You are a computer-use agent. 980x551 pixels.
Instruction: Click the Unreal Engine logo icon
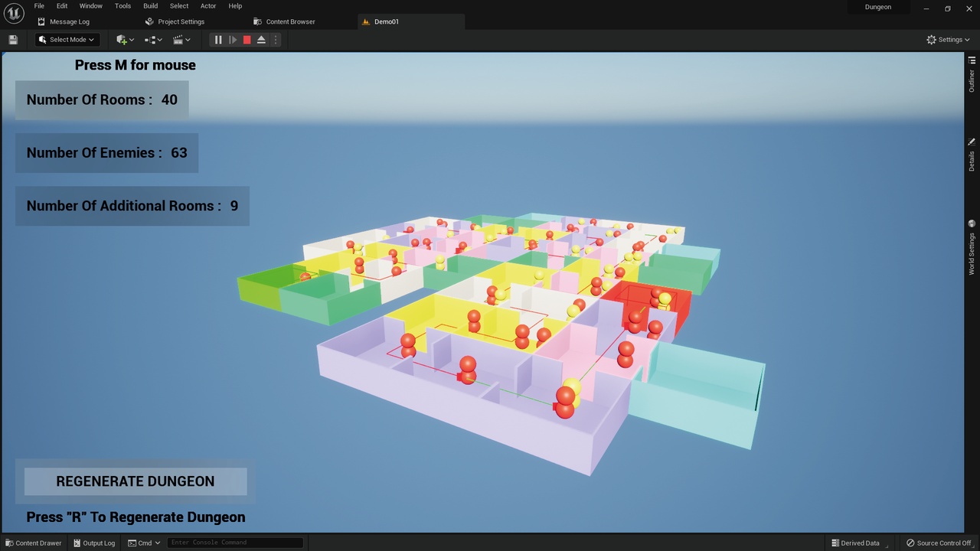click(x=14, y=14)
